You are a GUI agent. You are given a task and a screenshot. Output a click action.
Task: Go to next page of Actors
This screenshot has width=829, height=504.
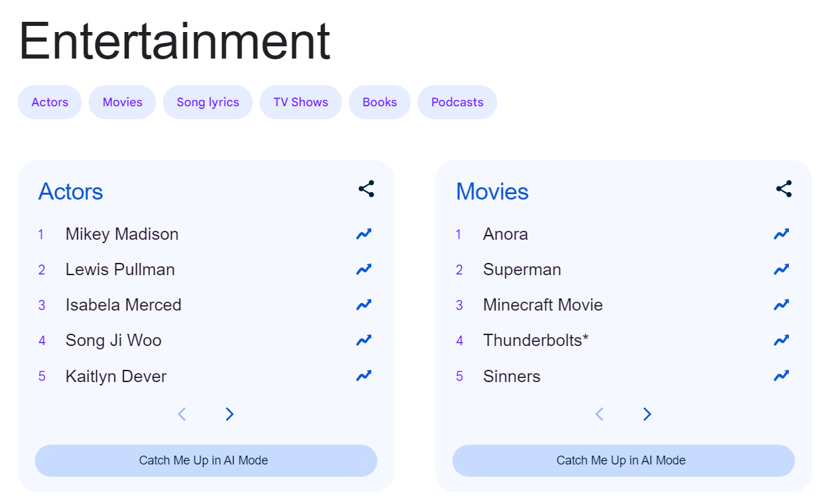point(230,414)
